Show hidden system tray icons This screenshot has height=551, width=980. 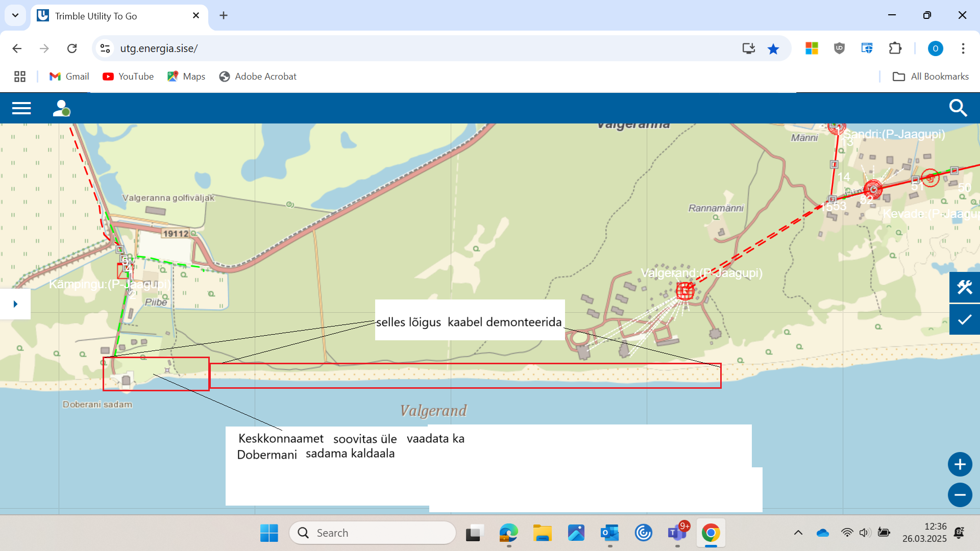[798, 533]
